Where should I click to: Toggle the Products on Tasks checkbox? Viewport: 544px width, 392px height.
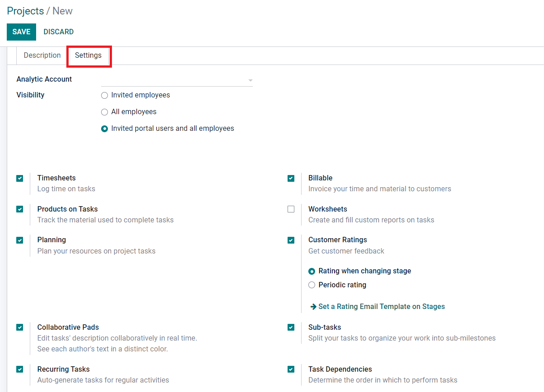pos(20,209)
